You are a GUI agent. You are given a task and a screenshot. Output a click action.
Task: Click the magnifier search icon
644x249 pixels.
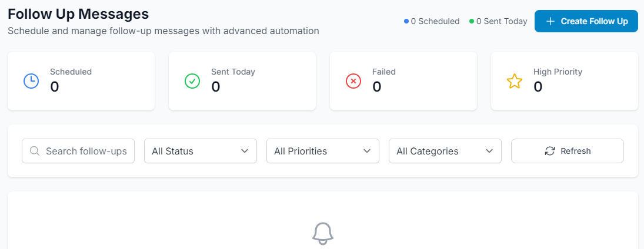35,151
